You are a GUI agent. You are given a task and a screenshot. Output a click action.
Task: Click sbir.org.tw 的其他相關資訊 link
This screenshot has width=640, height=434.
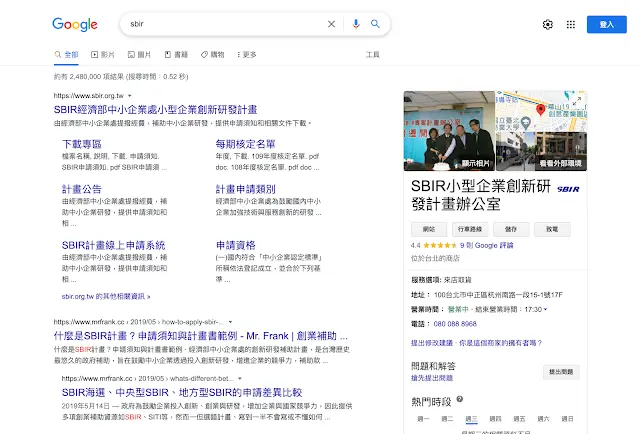point(106,296)
